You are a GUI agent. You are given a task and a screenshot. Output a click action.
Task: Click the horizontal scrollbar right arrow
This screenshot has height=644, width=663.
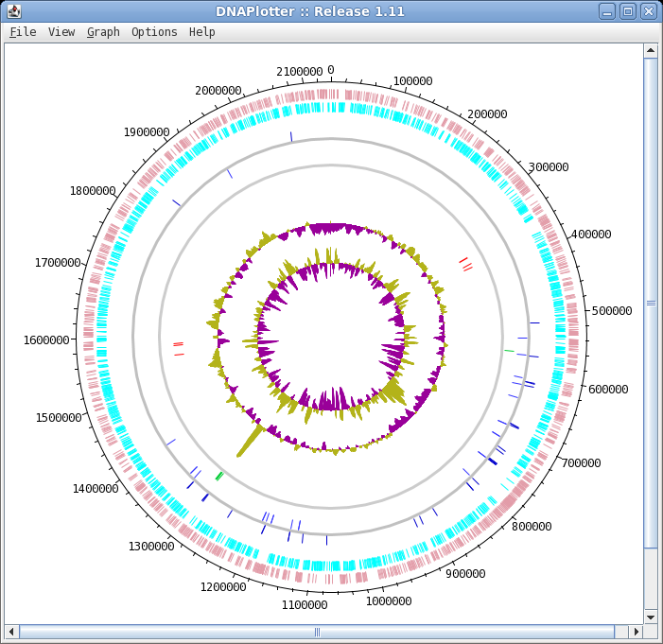coord(636,631)
